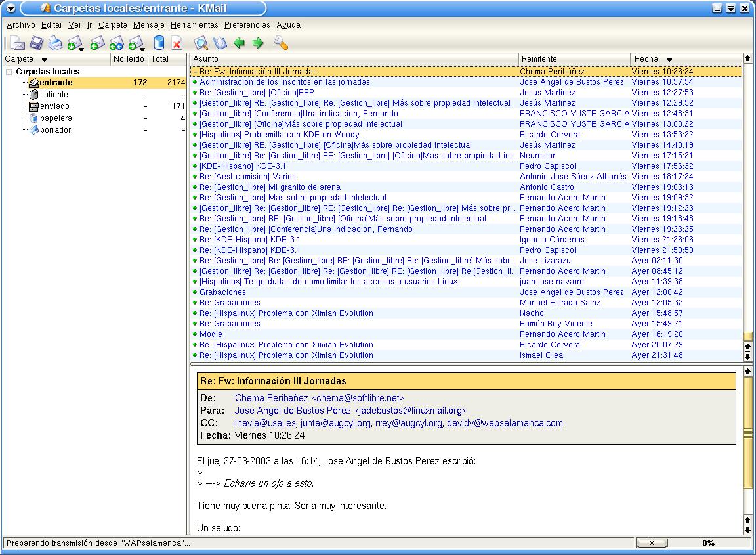Open the Mensaje menu
The height and width of the screenshot is (555, 756).
[x=148, y=24]
